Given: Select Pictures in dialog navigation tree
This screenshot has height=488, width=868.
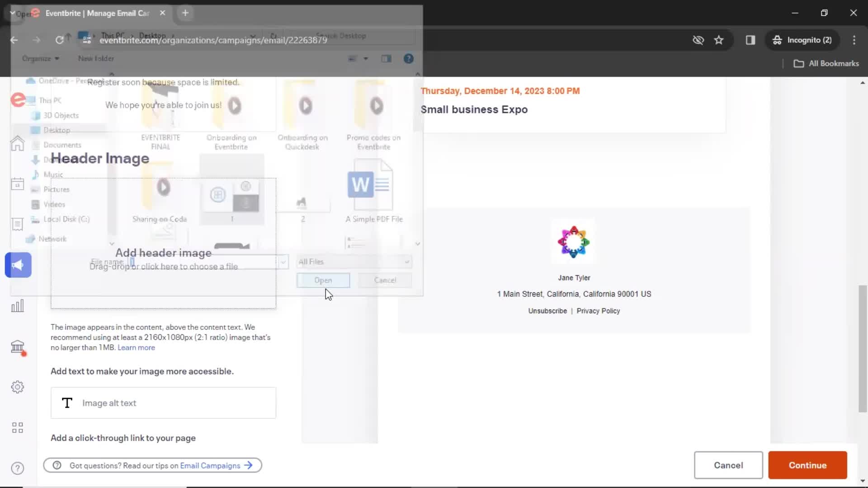Looking at the screenshot, I should 51,189.
